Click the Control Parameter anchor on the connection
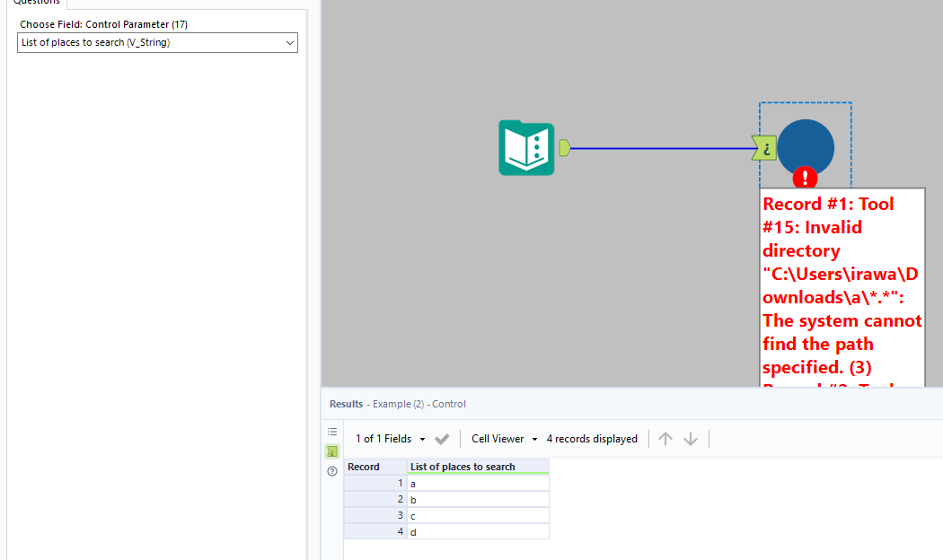 [x=762, y=146]
